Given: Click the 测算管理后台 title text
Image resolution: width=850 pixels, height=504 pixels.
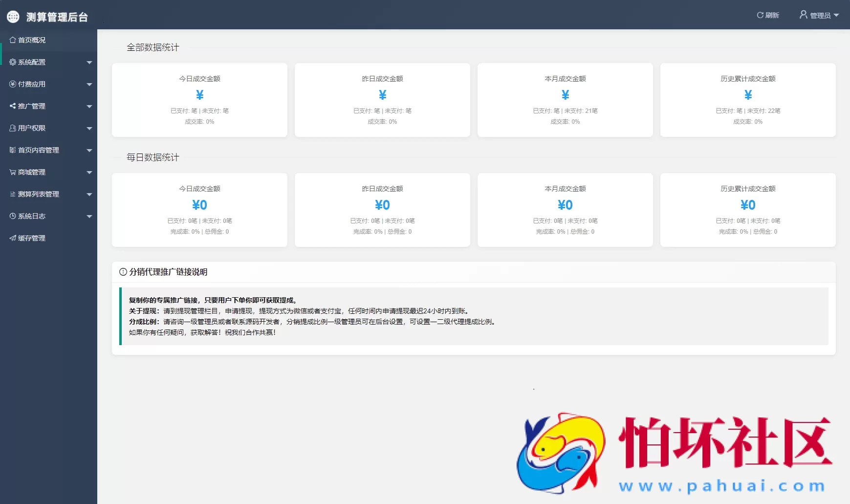Looking at the screenshot, I should pyautogui.click(x=57, y=17).
